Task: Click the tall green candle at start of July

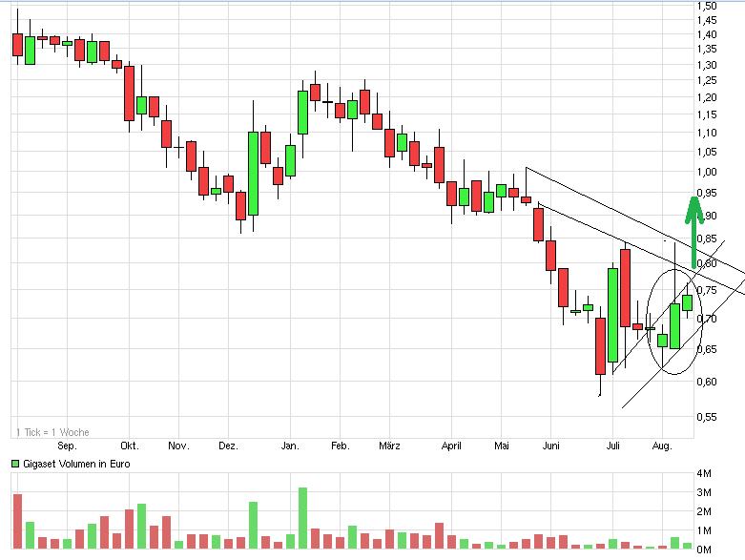Action: 613,316
